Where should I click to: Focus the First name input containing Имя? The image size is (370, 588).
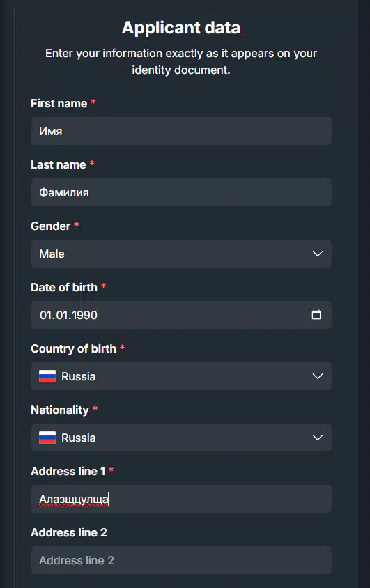[181, 131]
